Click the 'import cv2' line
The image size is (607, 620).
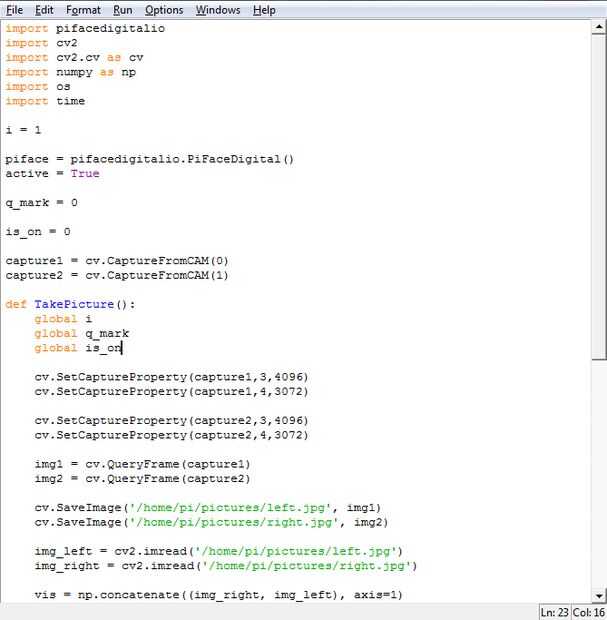42,43
